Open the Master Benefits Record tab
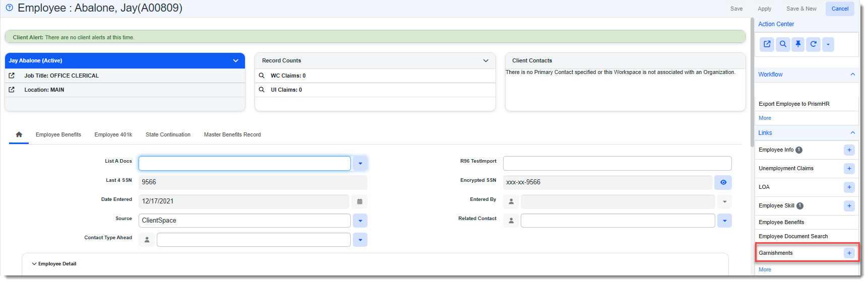Screen dimensions: 868x283 coord(232,134)
